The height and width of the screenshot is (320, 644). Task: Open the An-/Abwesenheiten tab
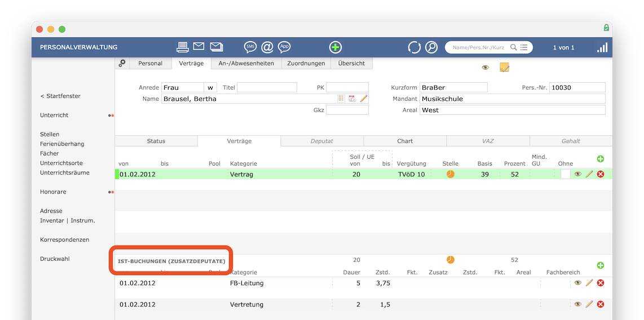tap(246, 63)
